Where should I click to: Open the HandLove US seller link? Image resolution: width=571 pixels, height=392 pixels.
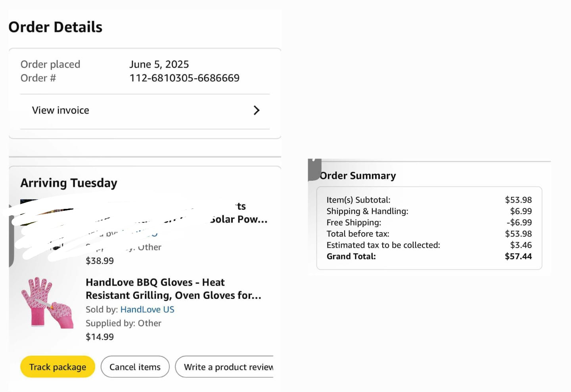point(147,310)
